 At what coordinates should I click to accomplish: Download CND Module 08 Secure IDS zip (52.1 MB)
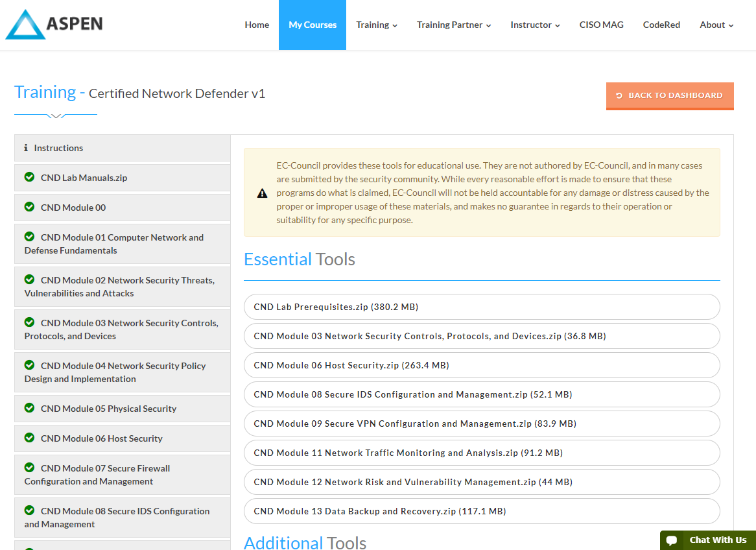coord(482,394)
